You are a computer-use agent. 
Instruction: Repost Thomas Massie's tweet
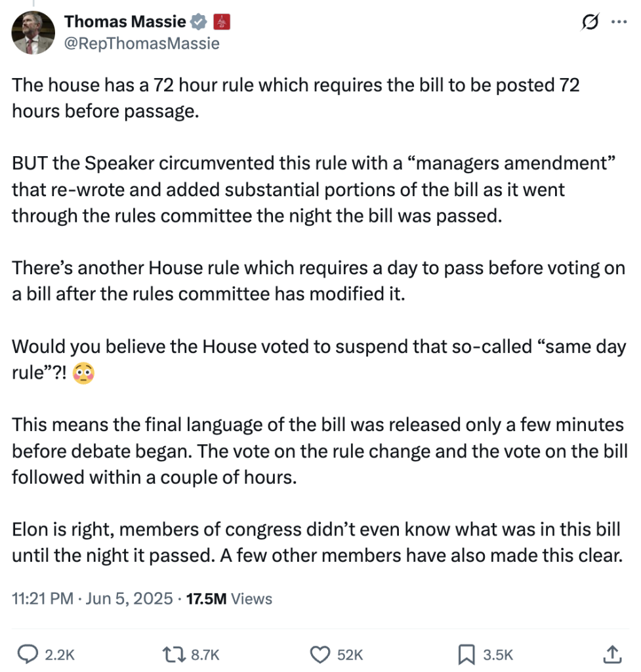[173, 654]
